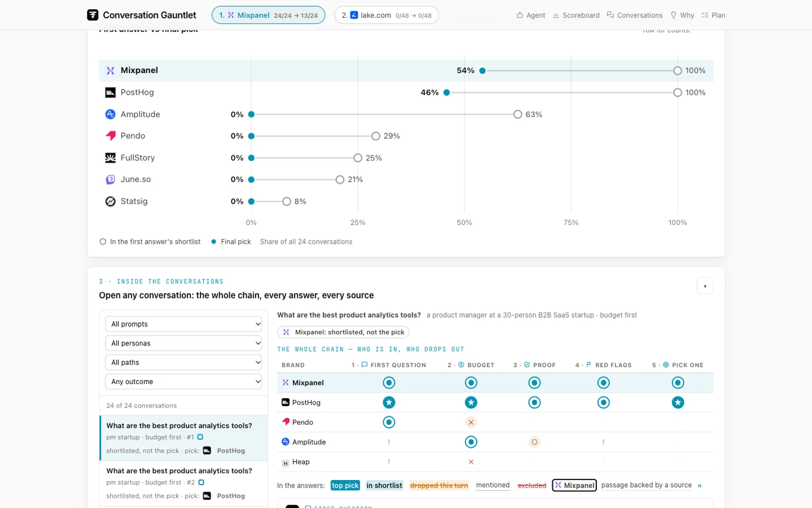Click 'Mixpanel: shortlisted, not the pick' badge
Image resolution: width=812 pixels, height=508 pixels.
[344, 332]
